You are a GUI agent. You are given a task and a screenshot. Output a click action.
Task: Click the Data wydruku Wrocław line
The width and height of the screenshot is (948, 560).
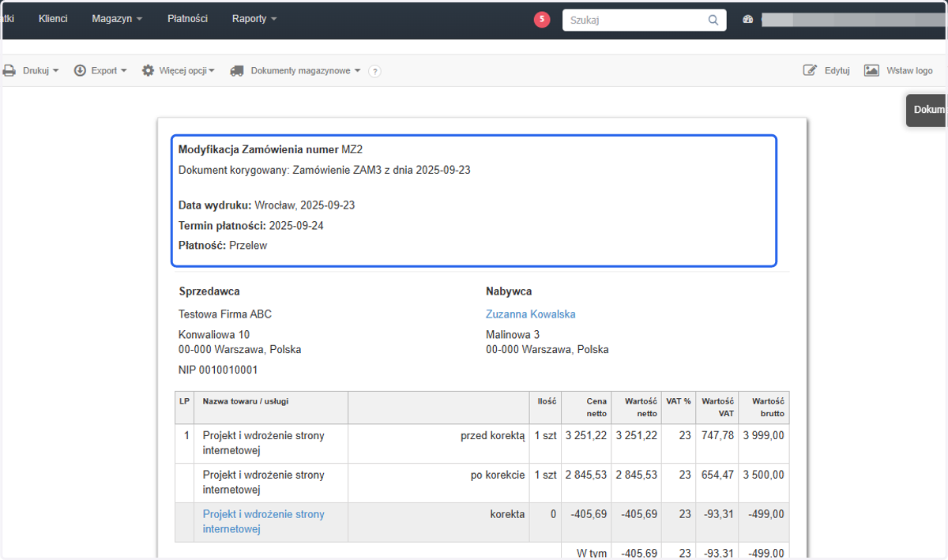click(266, 205)
